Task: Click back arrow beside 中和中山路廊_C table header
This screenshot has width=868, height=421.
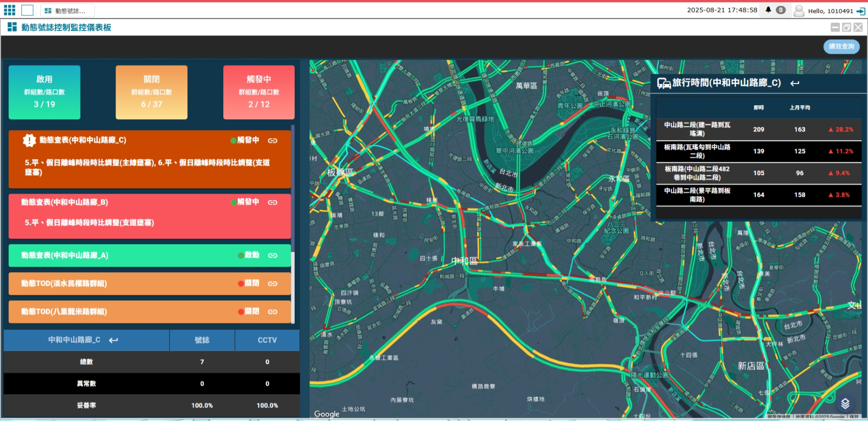Action: (x=114, y=340)
